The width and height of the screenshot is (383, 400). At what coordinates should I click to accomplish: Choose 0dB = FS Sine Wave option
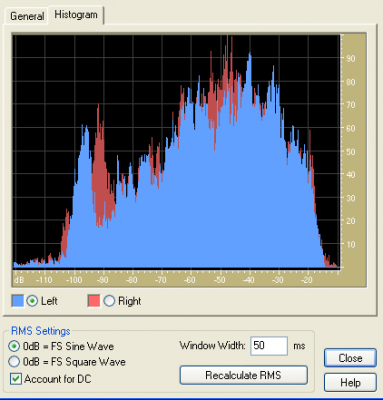14,346
